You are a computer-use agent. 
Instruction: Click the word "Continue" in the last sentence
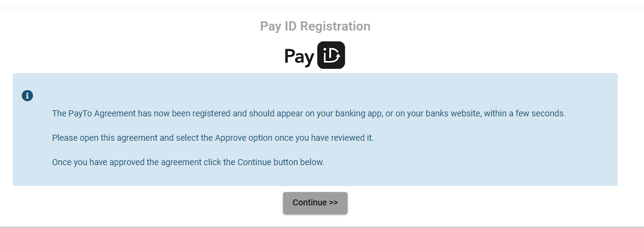click(254, 162)
